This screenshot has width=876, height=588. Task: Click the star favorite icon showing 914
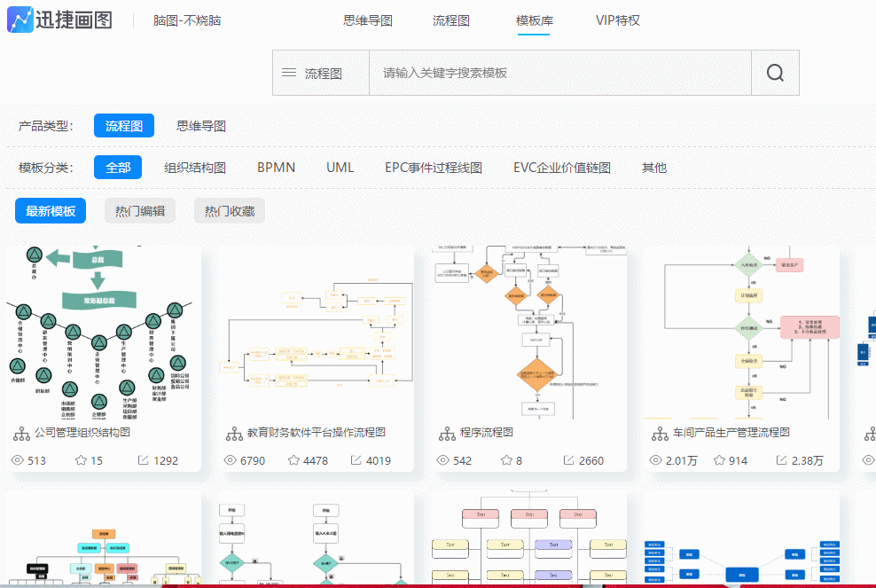click(x=720, y=460)
